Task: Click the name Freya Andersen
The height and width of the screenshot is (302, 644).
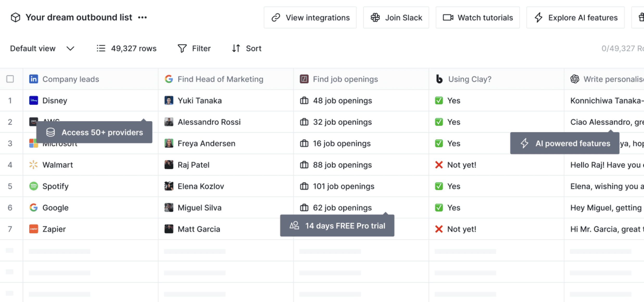Action: tap(206, 143)
